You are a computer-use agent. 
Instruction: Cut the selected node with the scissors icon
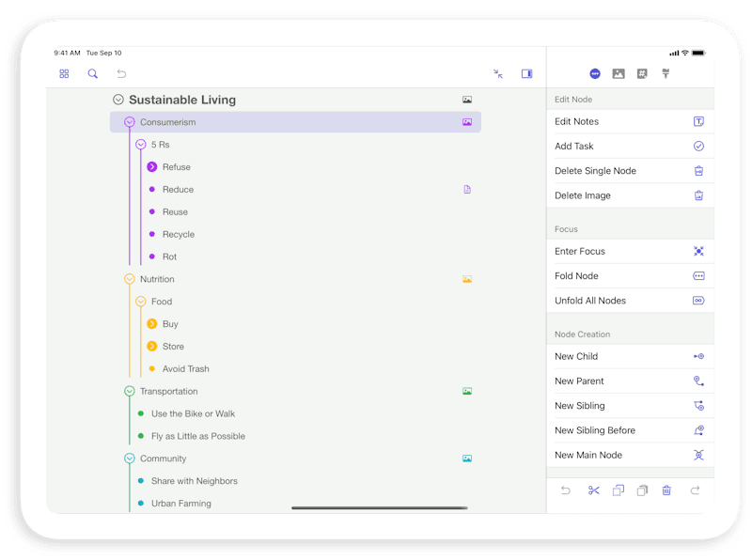pos(594,490)
